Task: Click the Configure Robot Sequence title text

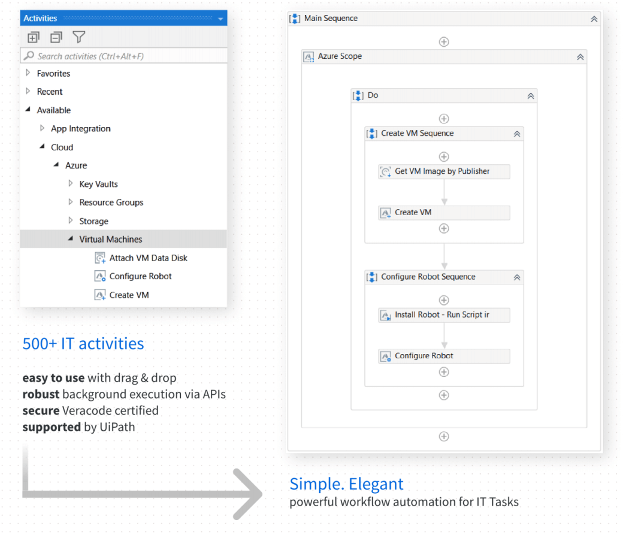Action: click(x=428, y=277)
